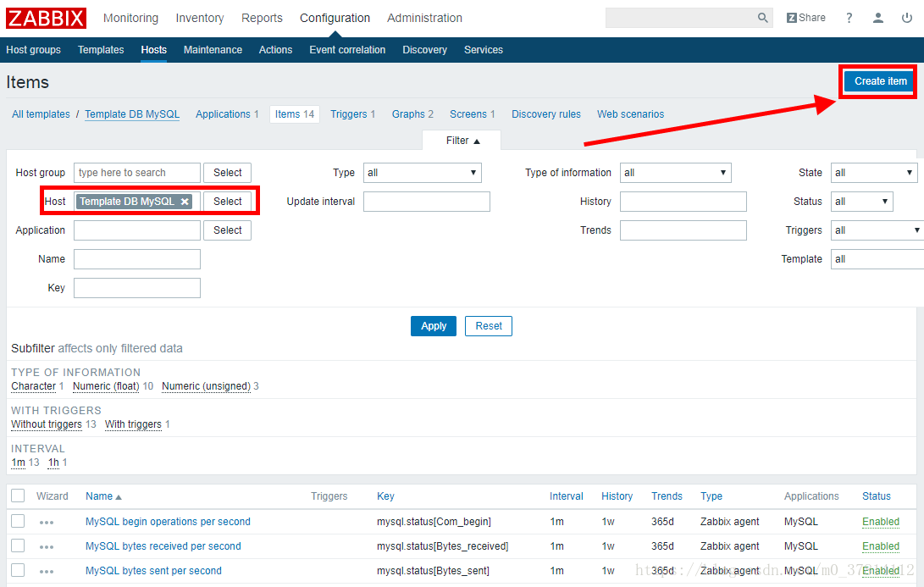Image resolution: width=924 pixels, height=587 pixels.
Task: Remove Template DB MySQL host tag
Action: tap(185, 202)
